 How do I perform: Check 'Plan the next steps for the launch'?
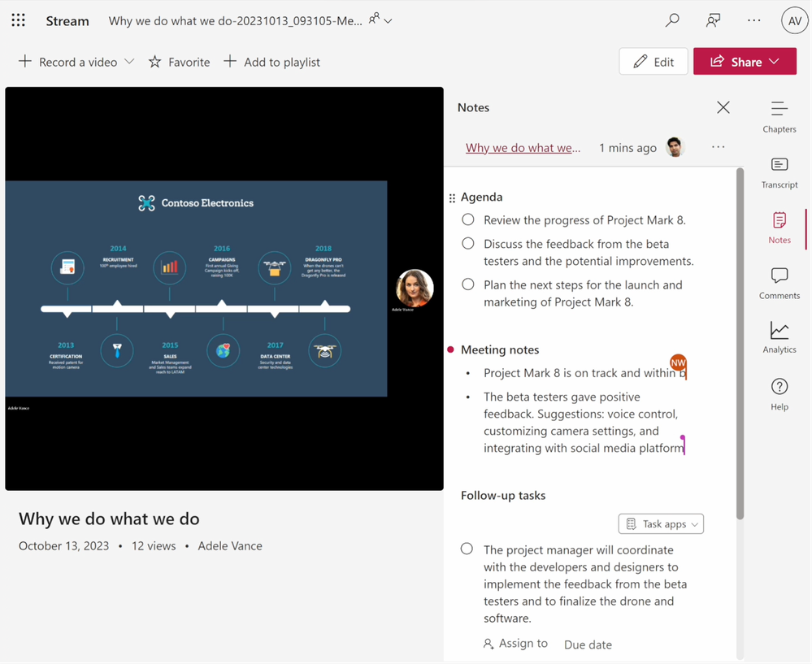click(x=468, y=284)
